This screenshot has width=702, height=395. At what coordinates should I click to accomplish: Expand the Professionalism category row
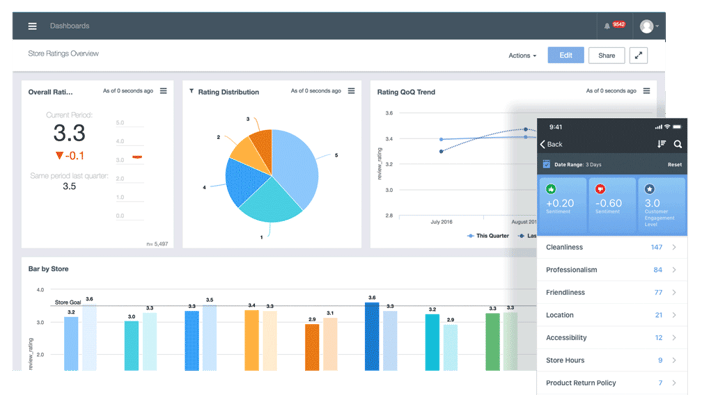pyautogui.click(x=612, y=270)
